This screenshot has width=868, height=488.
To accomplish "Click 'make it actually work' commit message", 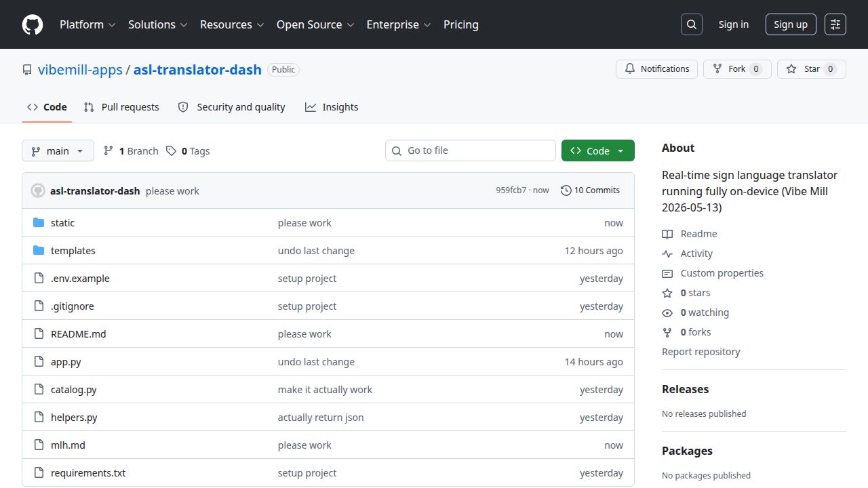I will coord(325,390).
